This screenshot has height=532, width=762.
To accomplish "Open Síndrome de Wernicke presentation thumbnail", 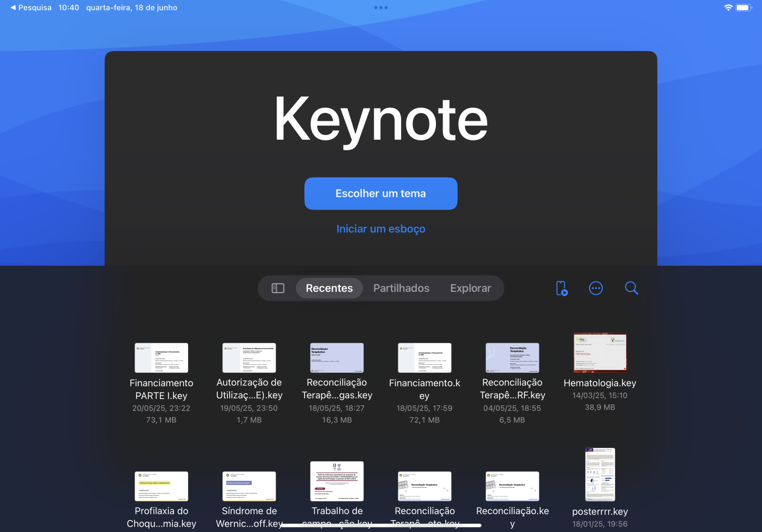I will (x=249, y=486).
